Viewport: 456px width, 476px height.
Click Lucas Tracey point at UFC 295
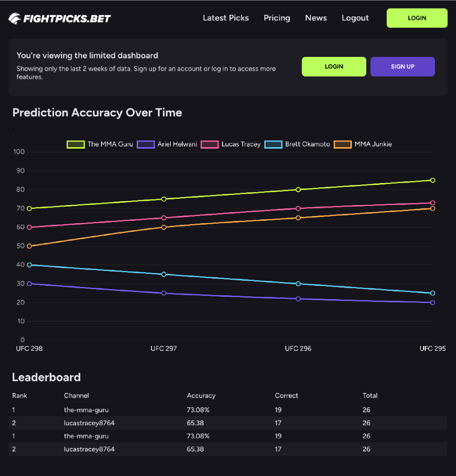433,203
